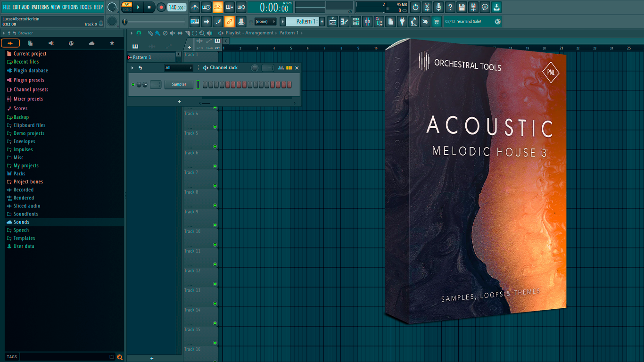Click the shopping cart icon
This screenshot has height=362, width=644.
point(437,21)
